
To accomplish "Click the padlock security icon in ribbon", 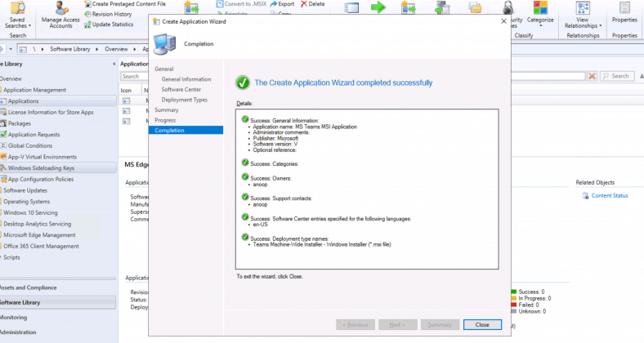I will pos(508,7).
